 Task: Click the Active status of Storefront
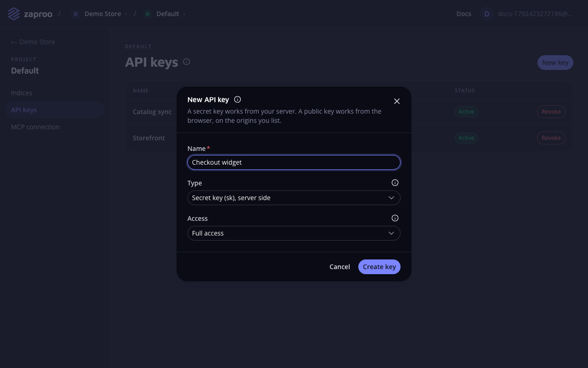(x=466, y=138)
